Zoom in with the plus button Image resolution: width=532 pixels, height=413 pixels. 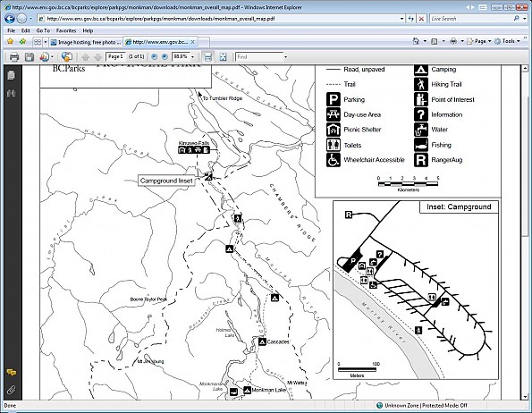[165, 56]
